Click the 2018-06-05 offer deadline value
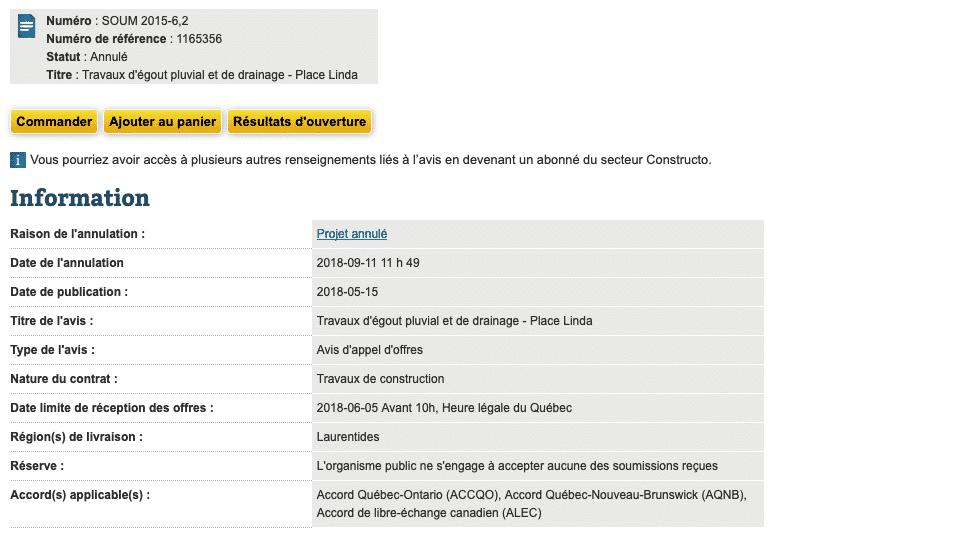Image resolution: width=962 pixels, height=537 pixels. coord(444,408)
